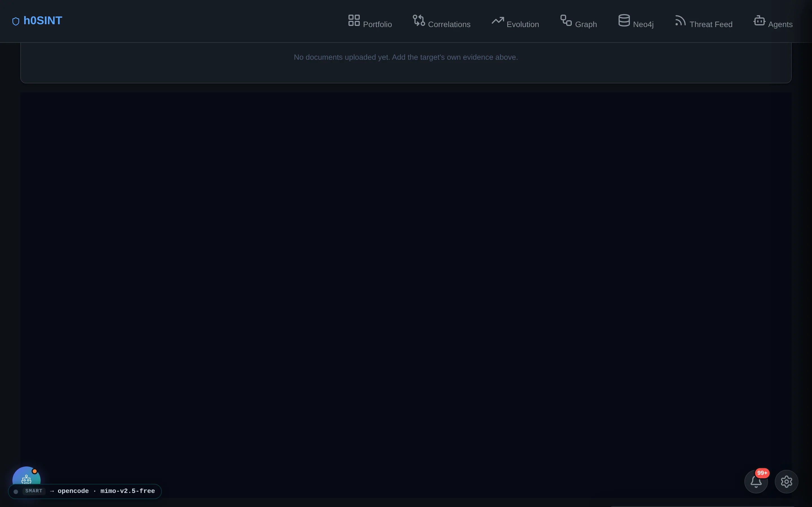The width and height of the screenshot is (812, 507).
Task: Open the Evolution tab label
Action: pyautogui.click(x=523, y=25)
